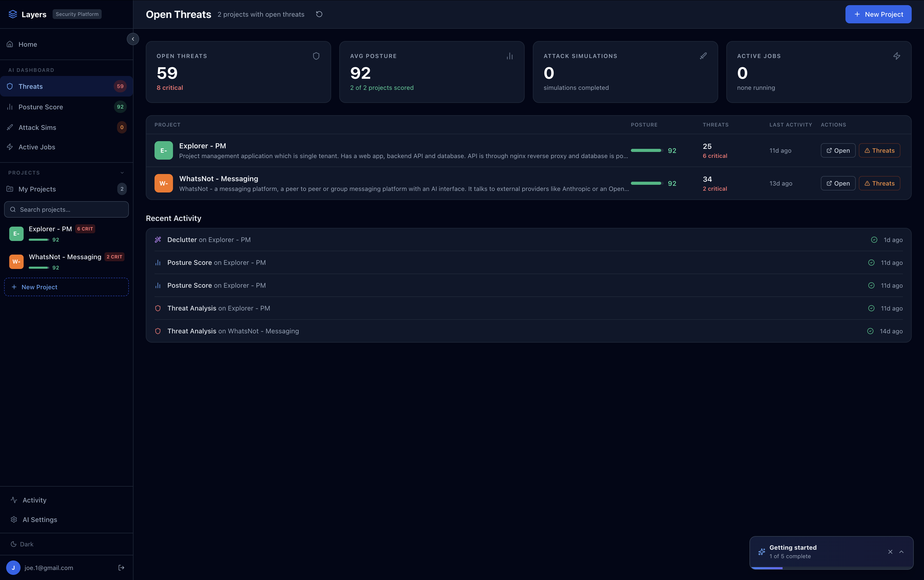Open the Activity page from sidebar

66,500
